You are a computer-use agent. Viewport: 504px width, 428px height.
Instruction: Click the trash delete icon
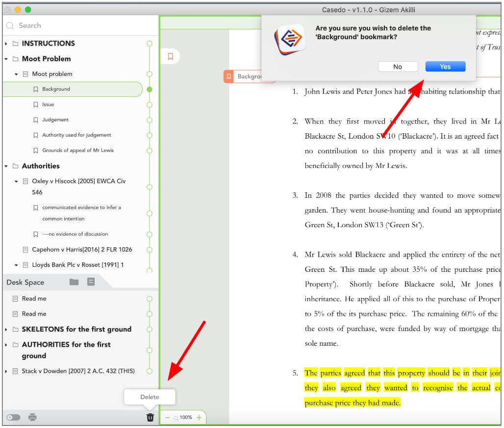pos(150,417)
